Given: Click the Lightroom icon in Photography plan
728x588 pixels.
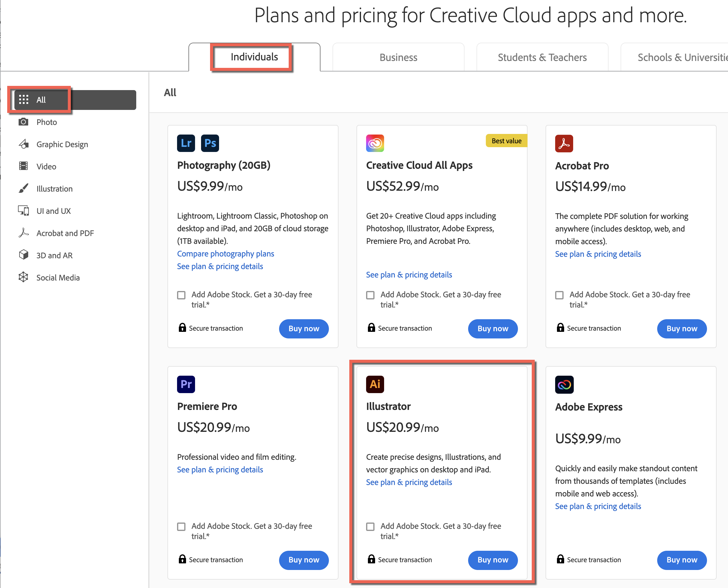Looking at the screenshot, I should pos(186,143).
